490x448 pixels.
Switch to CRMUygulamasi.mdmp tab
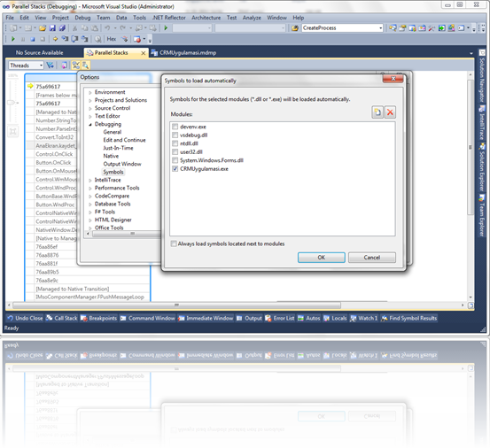pos(184,53)
